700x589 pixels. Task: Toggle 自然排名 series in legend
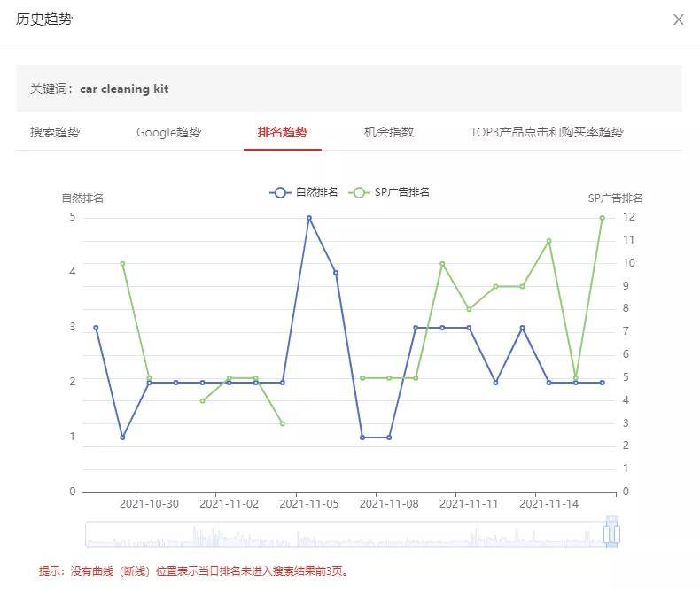(x=304, y=192)
